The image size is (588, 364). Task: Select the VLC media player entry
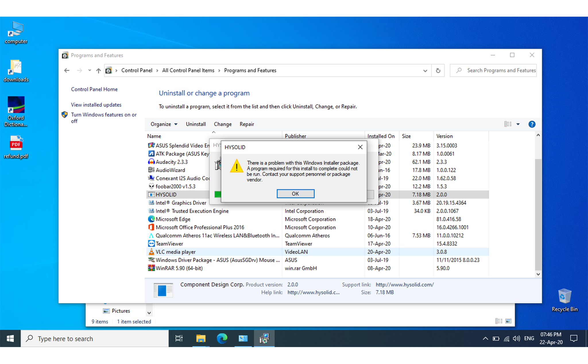[175, 252]
